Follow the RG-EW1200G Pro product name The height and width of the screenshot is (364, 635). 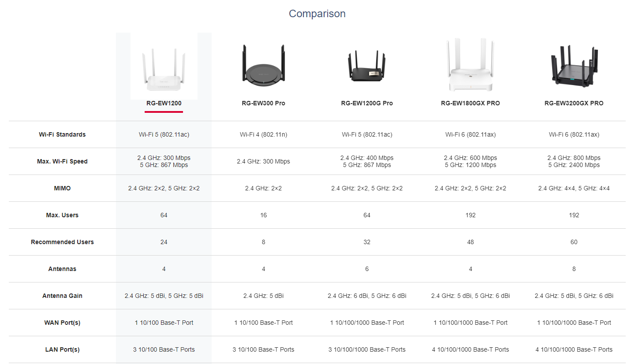coord(367,103)
